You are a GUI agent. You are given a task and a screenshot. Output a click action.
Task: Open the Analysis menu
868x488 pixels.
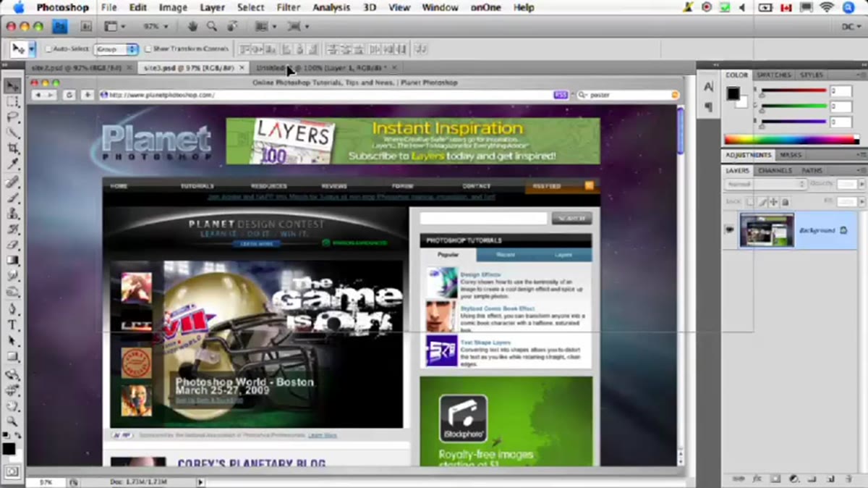point(331,8)
